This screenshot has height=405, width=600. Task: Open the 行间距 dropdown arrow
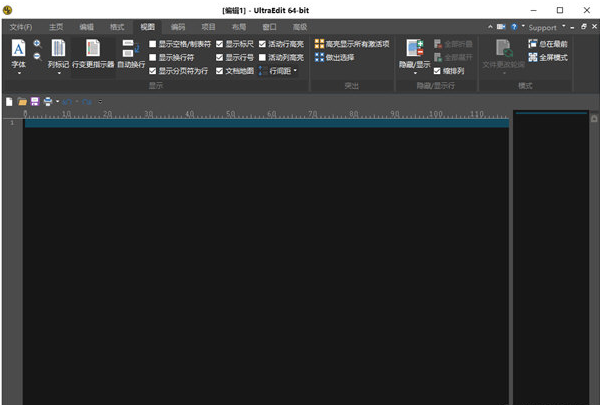tap(295, 70)
